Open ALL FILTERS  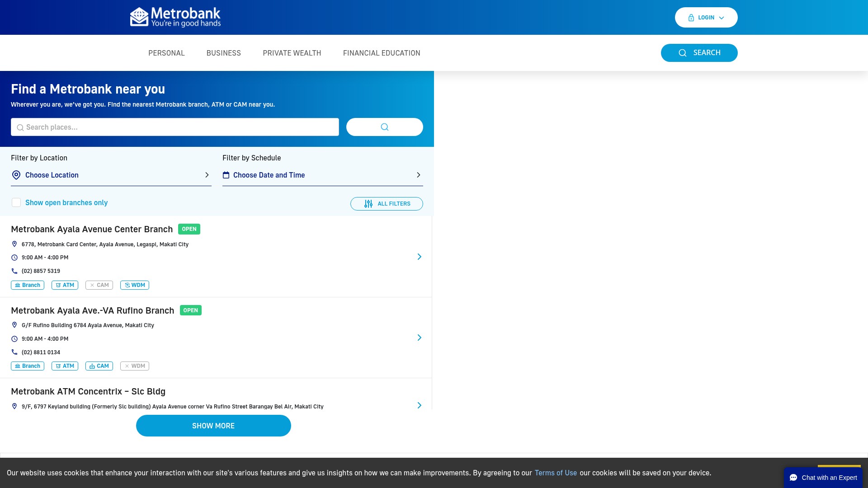point(387,204)
